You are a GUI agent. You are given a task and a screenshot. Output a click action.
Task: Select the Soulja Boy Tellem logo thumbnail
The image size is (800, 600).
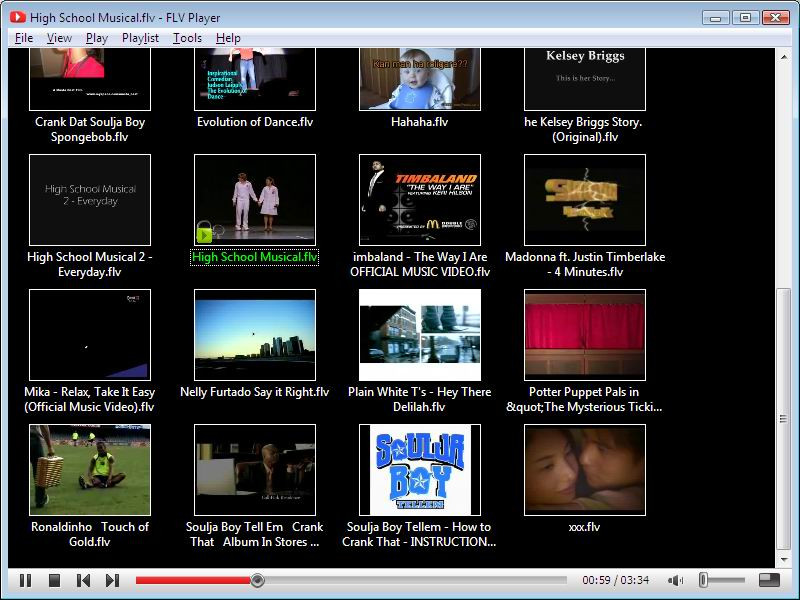click(420, 470)
